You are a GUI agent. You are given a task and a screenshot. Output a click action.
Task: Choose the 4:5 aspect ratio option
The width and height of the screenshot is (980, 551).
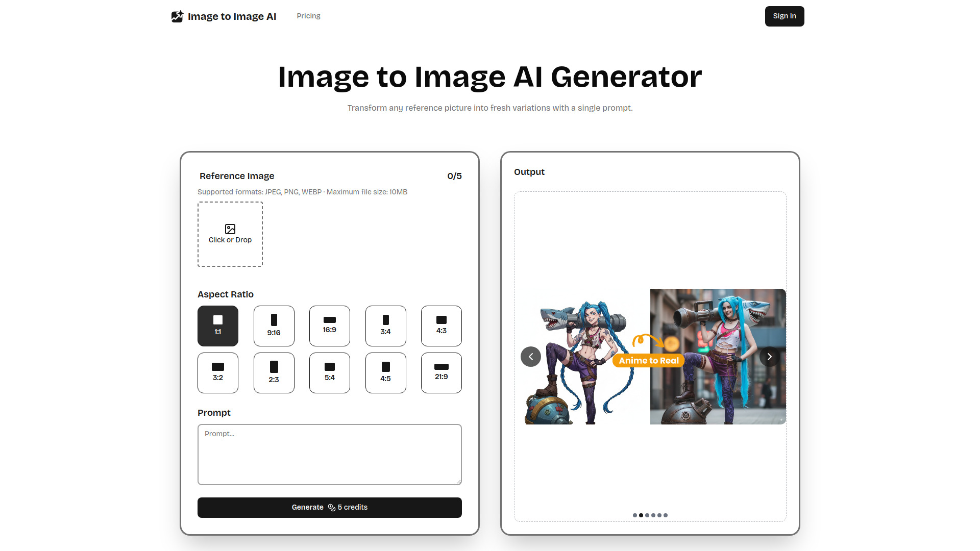(385, 373)
